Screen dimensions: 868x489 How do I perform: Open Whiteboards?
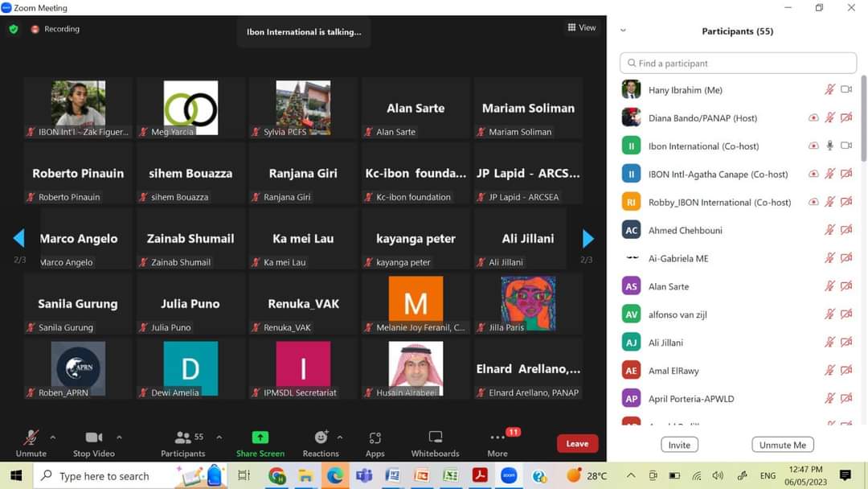435,444
